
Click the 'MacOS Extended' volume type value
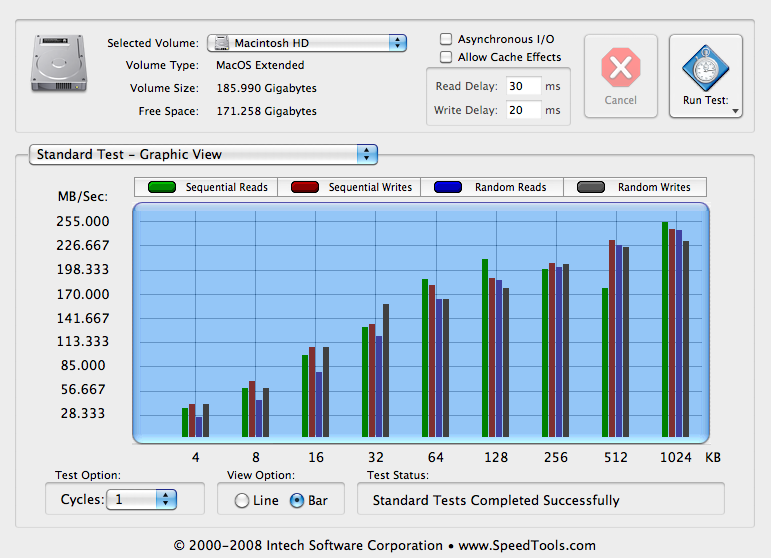point(260,65)
